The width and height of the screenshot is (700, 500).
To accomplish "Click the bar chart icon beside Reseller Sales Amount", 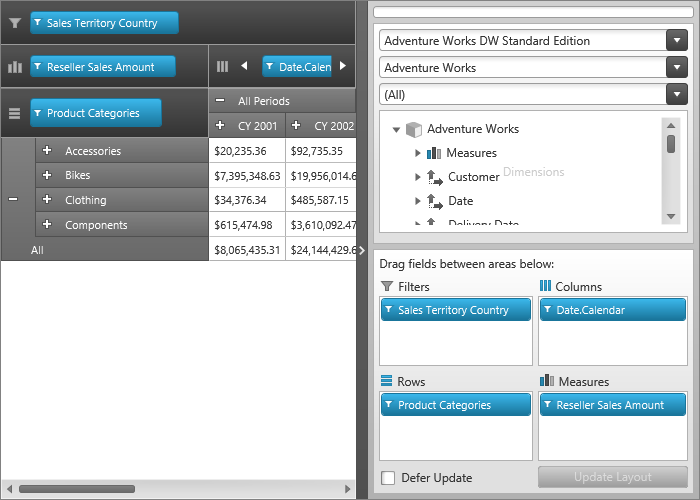I will pos(15,67).
